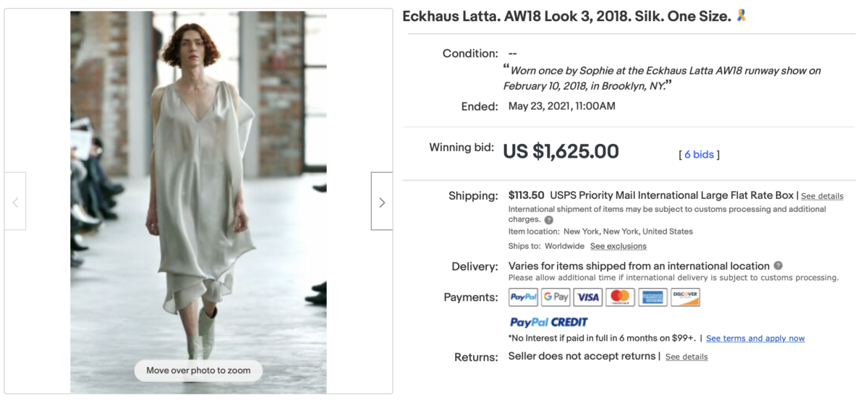Click 'Move over photo to zoom' label
The image size is (868, 403).
[198, 370]
